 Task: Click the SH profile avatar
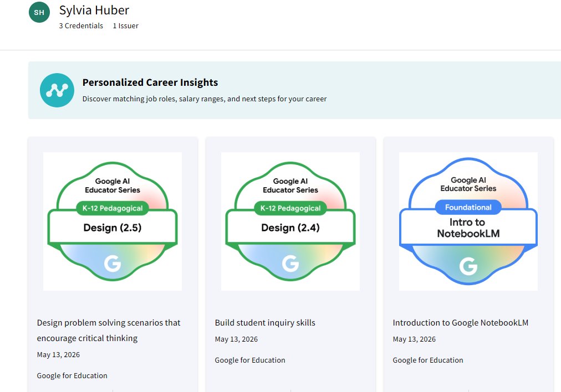point(39,12)
